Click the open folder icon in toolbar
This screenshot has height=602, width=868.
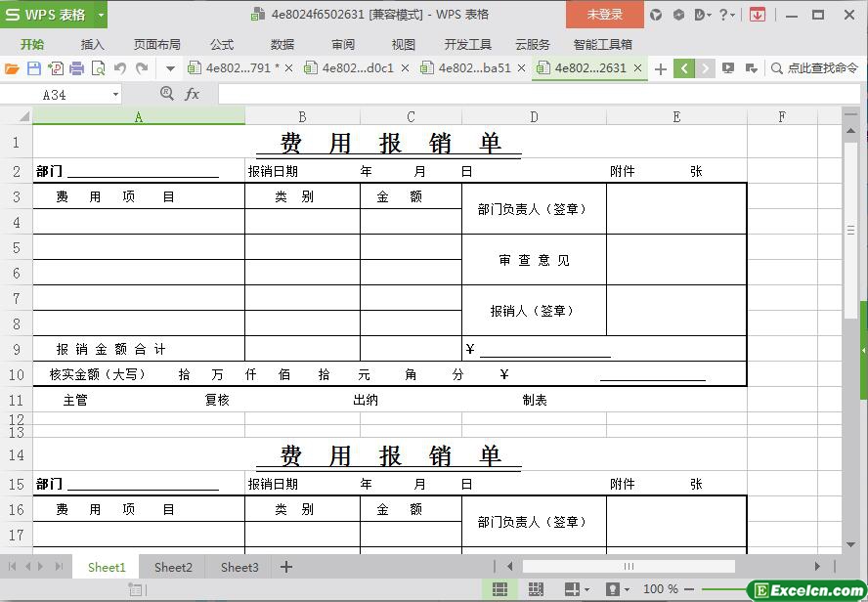12,68
